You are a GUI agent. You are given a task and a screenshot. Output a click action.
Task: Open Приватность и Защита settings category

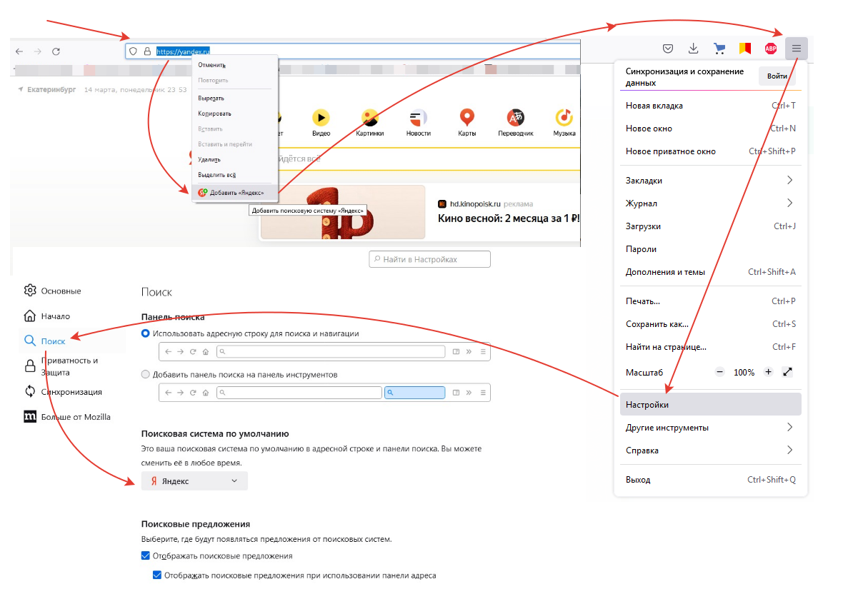coord(61,366)
